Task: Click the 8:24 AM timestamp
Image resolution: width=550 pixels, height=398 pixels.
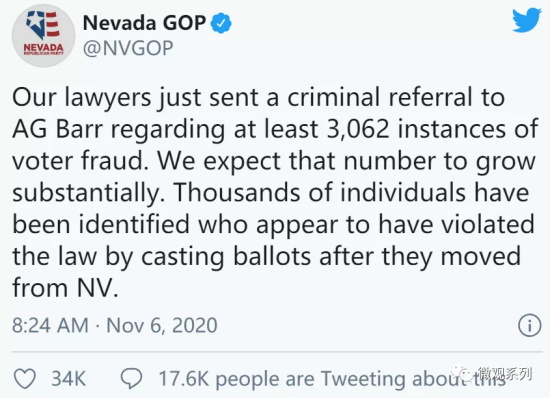Action: tap(50, 325)
